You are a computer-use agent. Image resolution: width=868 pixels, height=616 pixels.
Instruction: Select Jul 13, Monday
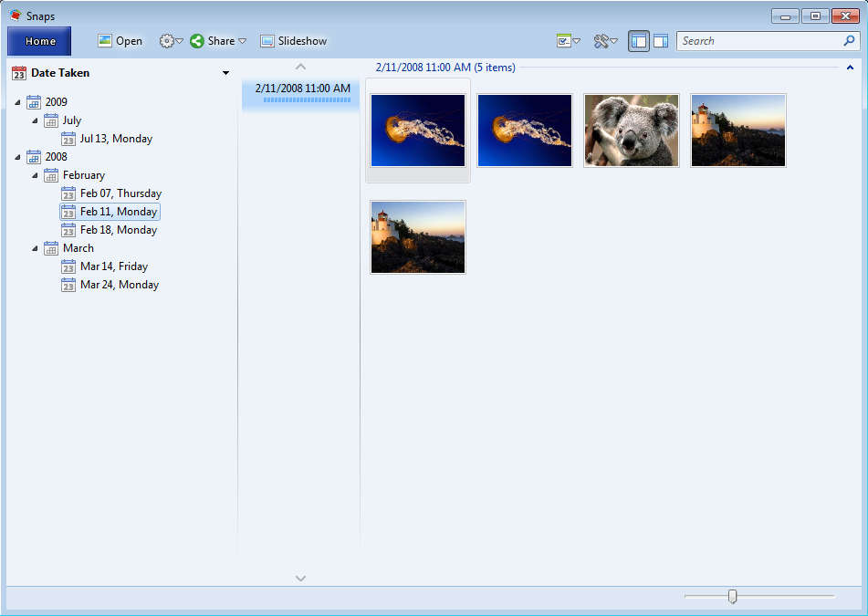(x=116, y=139)
